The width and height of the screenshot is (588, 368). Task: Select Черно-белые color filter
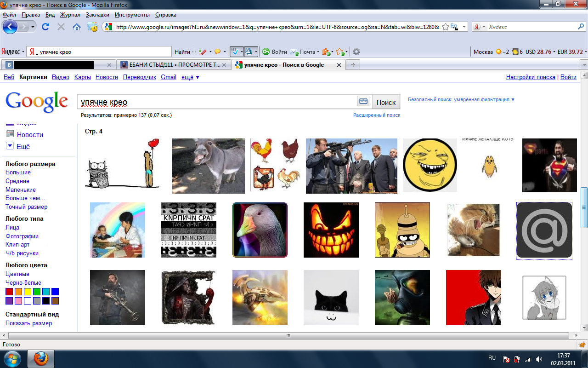23,283
